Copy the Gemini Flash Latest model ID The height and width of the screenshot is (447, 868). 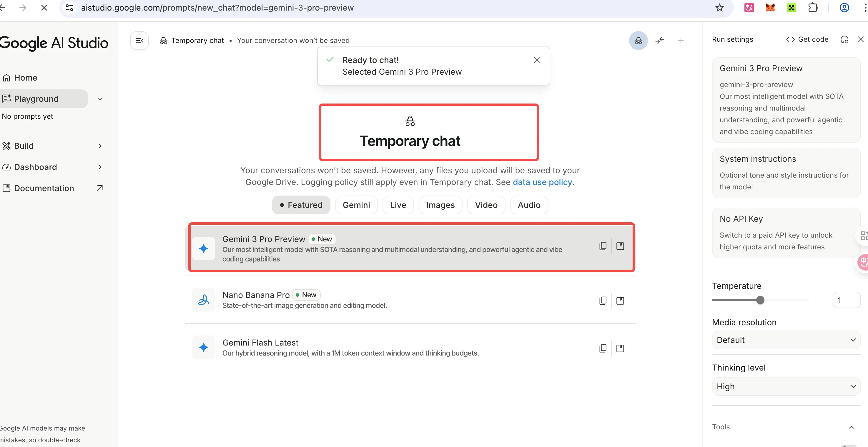[x=603, y=348]
